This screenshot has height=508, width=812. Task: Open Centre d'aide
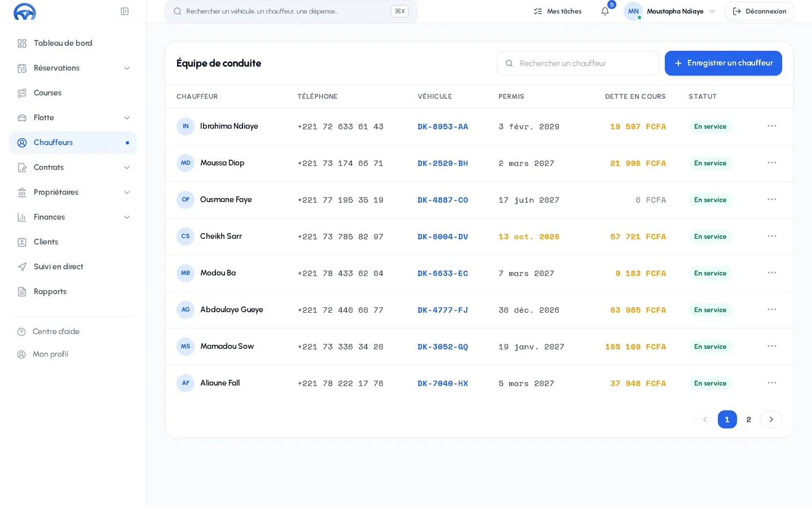click(x=73, y=332)
